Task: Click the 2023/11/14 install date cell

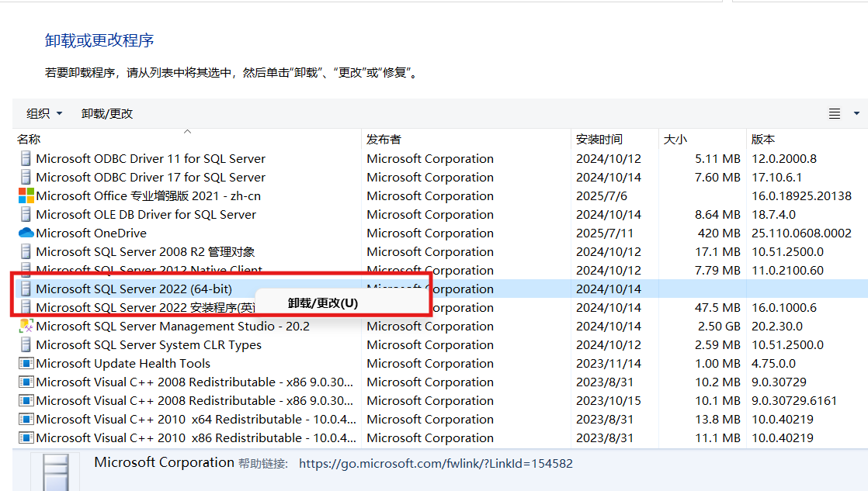Action: (609, 363)
